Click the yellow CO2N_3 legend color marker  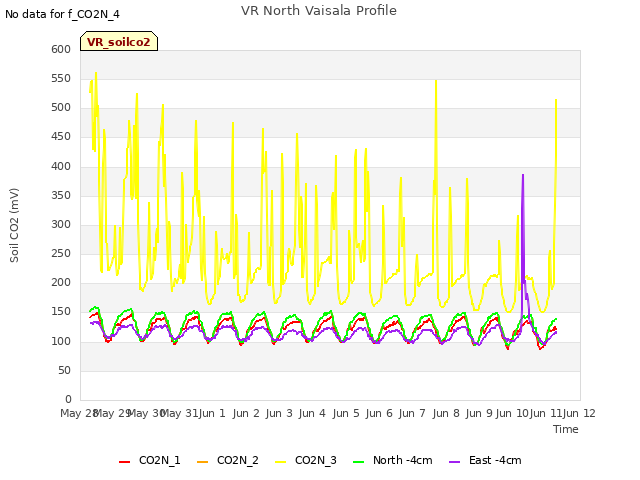click(x=281, y=462)
